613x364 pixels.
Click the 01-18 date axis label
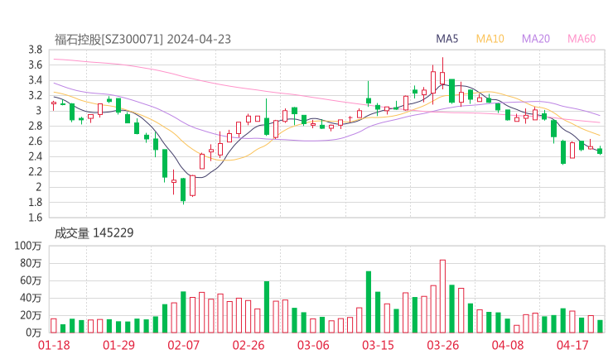point(54,345)
